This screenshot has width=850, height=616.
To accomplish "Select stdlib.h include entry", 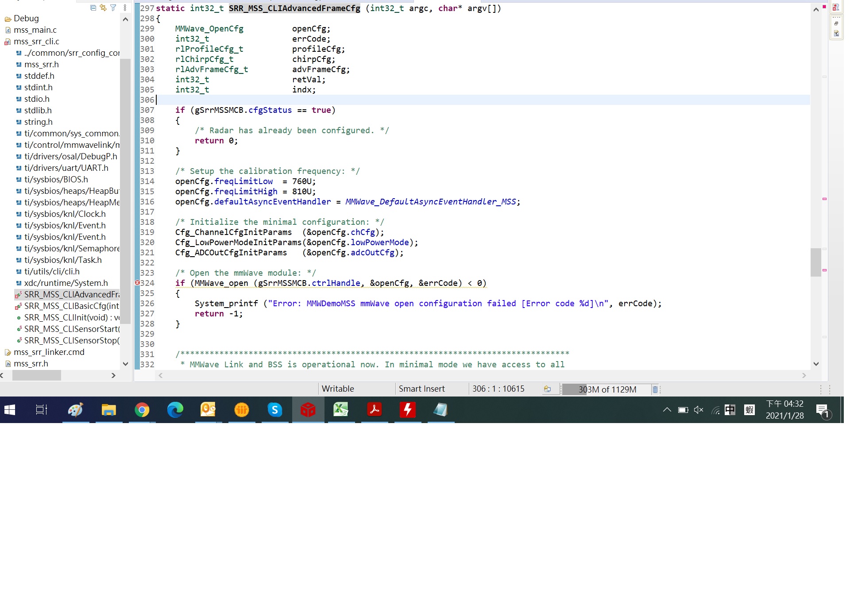I will coord(34,111).
